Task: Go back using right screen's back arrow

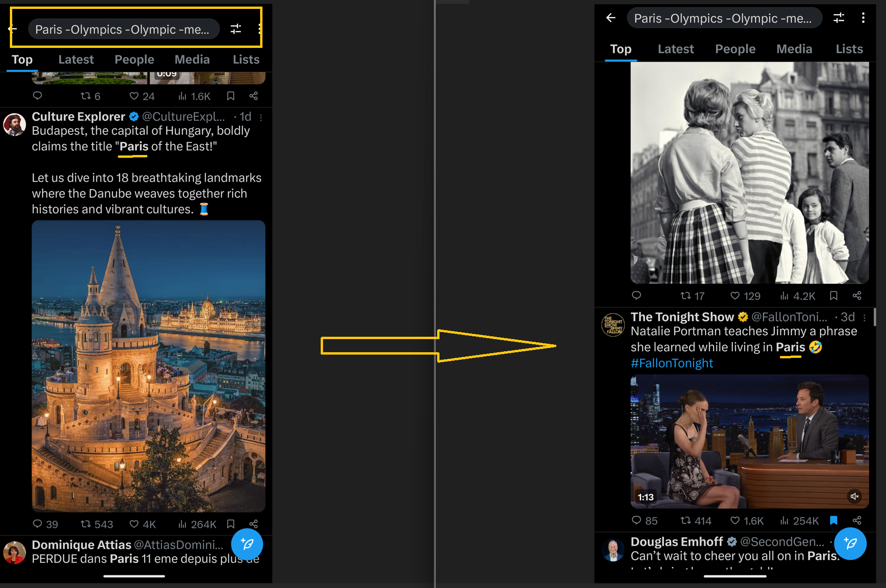Action: tap(611, 18)
